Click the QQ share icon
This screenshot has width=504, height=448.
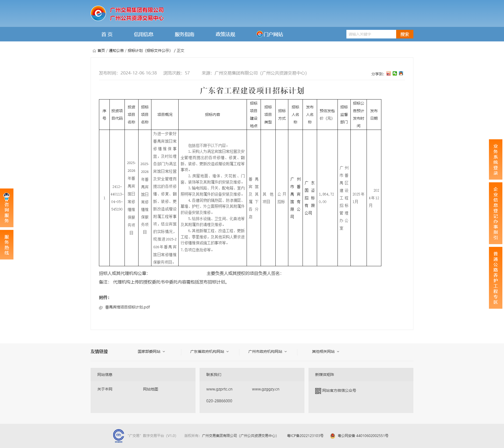pos(401,74)
